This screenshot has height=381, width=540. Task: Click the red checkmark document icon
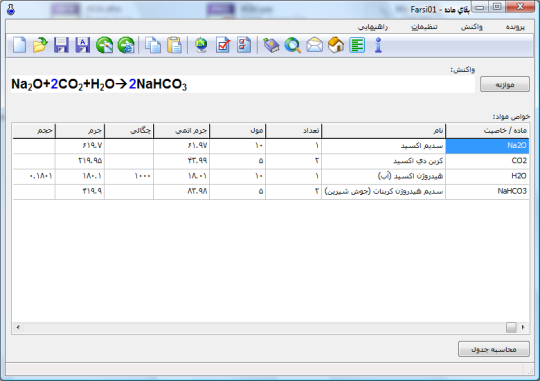tap(223, 45)
